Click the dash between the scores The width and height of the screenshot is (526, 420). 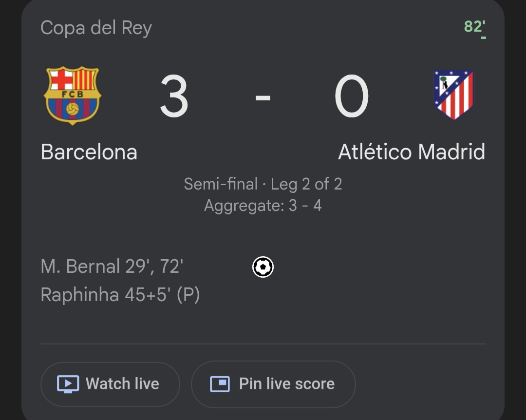click(x=263, y=97)
